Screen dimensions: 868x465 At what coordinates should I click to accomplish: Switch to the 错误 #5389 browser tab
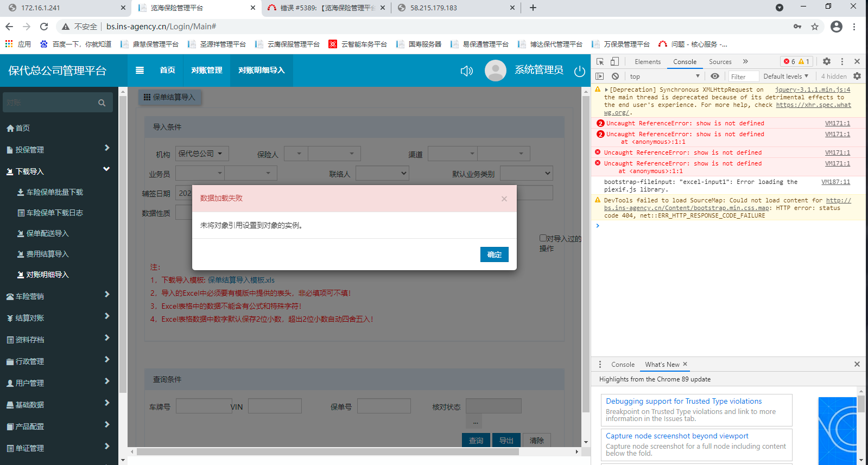326,8
